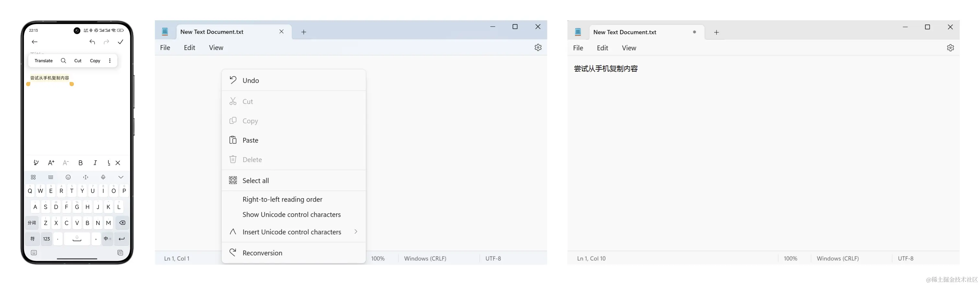Viewport: 980px width, 285px height.
Task: Click Ln 1, Col 10 in right Notepad status bar
Action: (x=591, y=258)
